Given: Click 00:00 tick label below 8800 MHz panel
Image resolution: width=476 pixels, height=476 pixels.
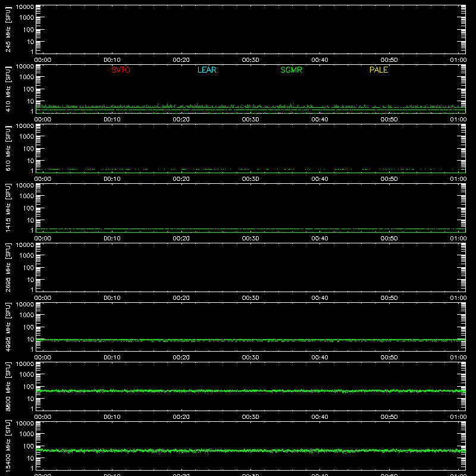Looking at the screenshot, I should (x=43, y=417).
